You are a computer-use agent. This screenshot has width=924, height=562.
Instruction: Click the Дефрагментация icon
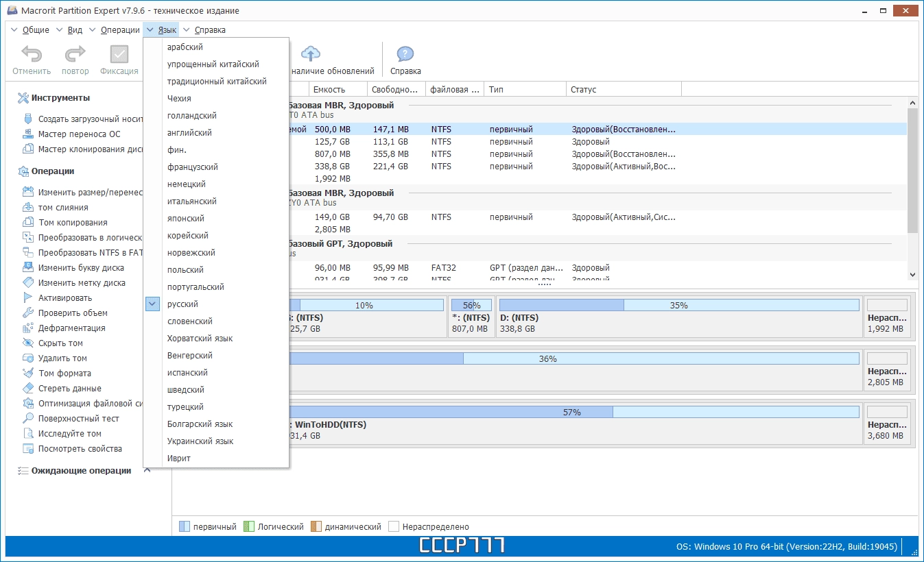coord(28,328)
